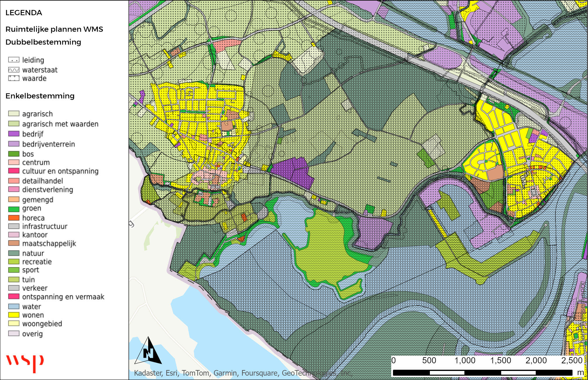Select the waterstaat wave pattern symbol
588x380 pixels.
click(x=14, y=70)
